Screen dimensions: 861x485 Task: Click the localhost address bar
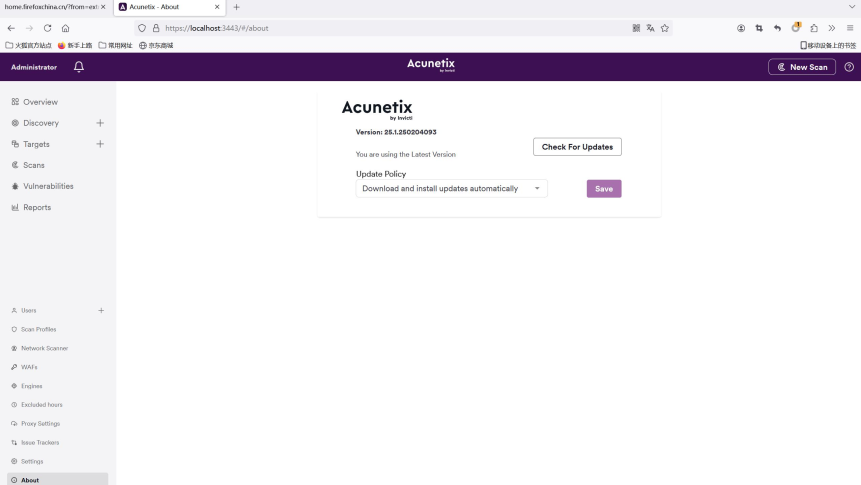coord(395,28)
